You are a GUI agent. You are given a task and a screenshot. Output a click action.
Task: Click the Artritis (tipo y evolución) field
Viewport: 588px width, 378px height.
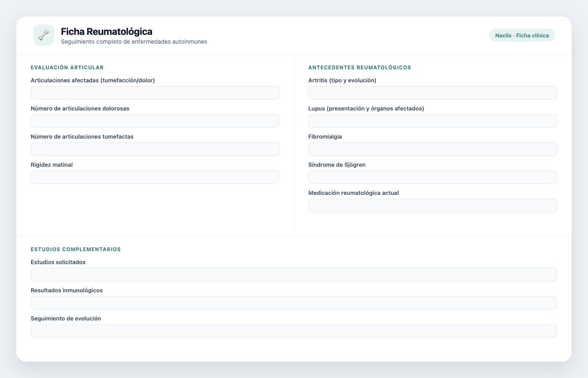[x=433, y=93]
